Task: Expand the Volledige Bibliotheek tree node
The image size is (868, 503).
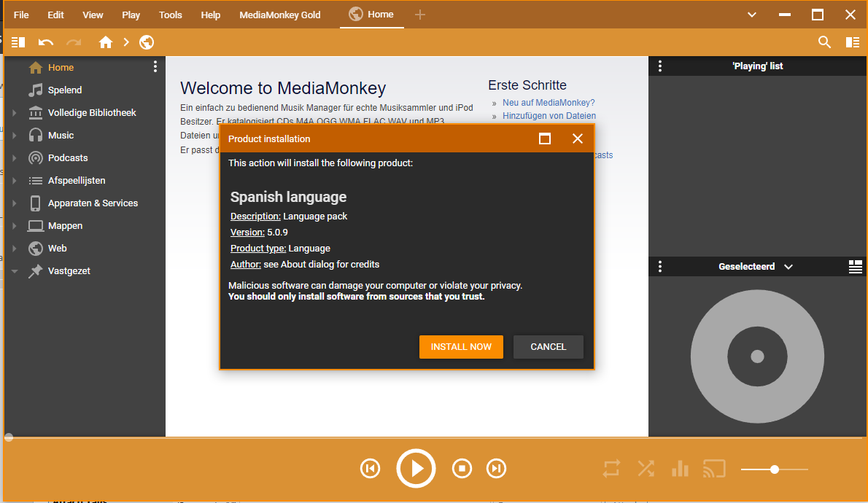Action: [14, 113]
